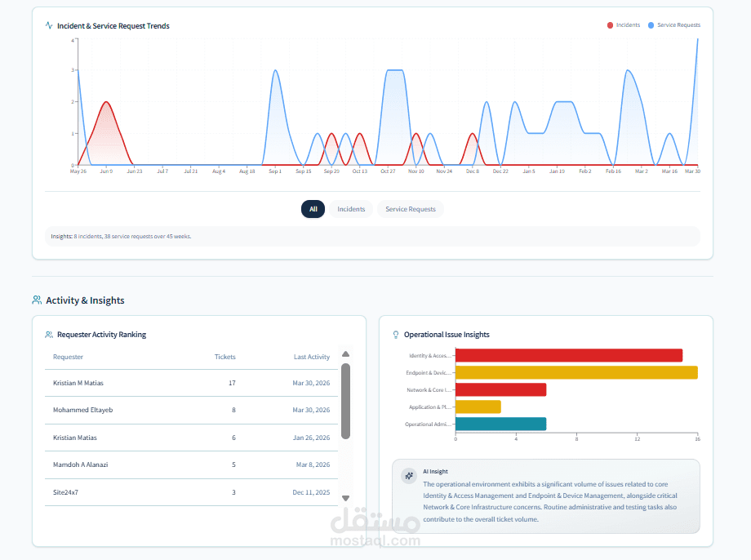Click the Incidents legend label
This screenshot has width=751, height=560.
[x=628, y=25]
